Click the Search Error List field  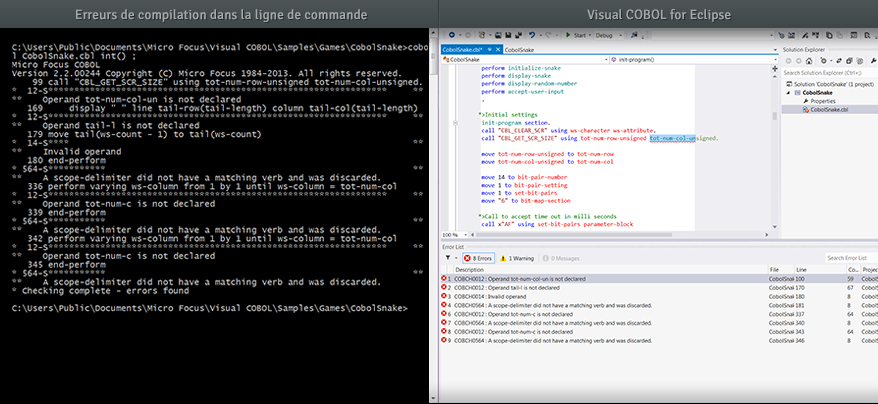click(x=848, y=257)
